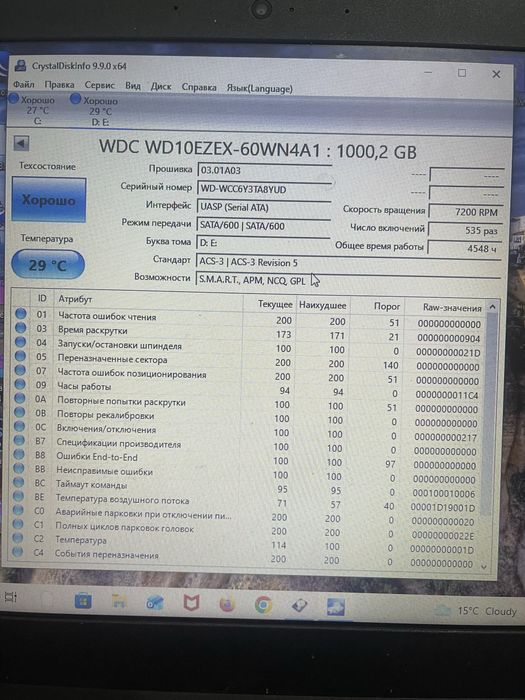Screen dimensions: 525x700
Task: Open the Справка menu
Action: pos(199,87)
